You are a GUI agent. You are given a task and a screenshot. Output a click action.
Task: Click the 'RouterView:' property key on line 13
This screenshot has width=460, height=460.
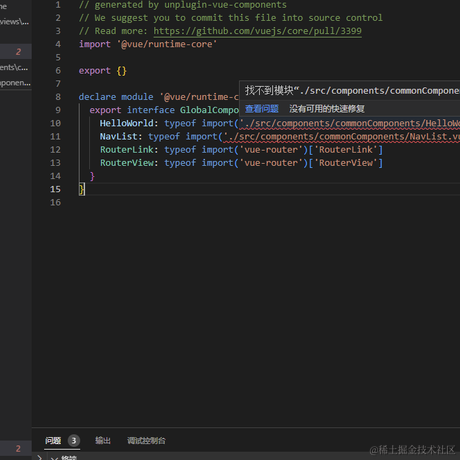129,163
